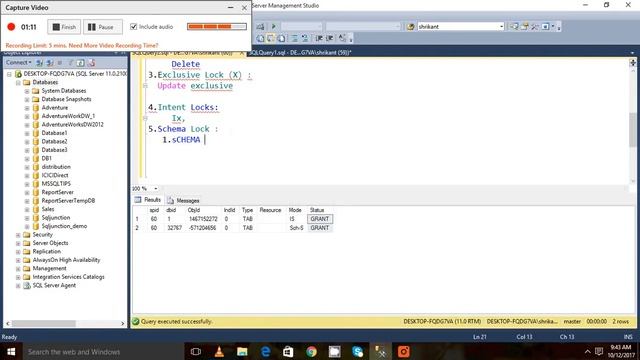Select the Replication folder
Viewport: 640px width, 360px height.
tap(47, 251)
